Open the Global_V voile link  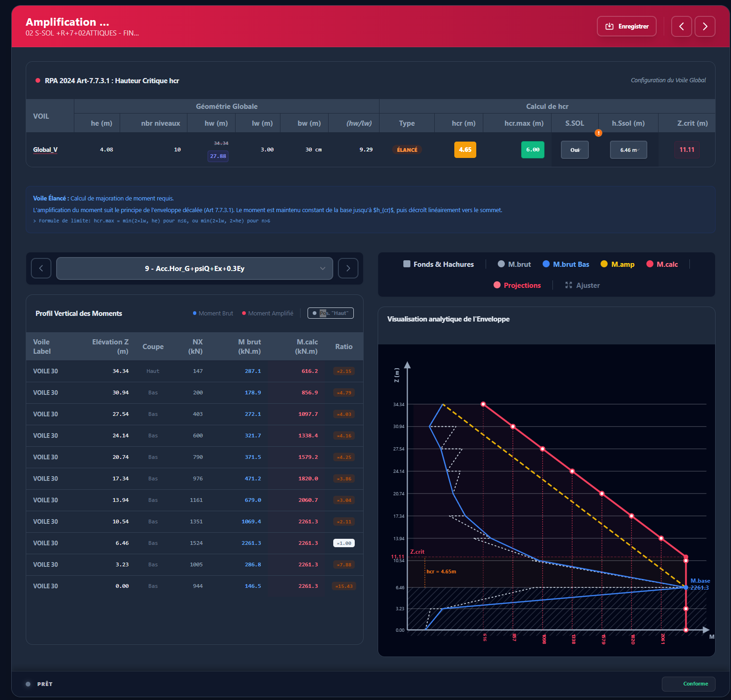point(44,150)
